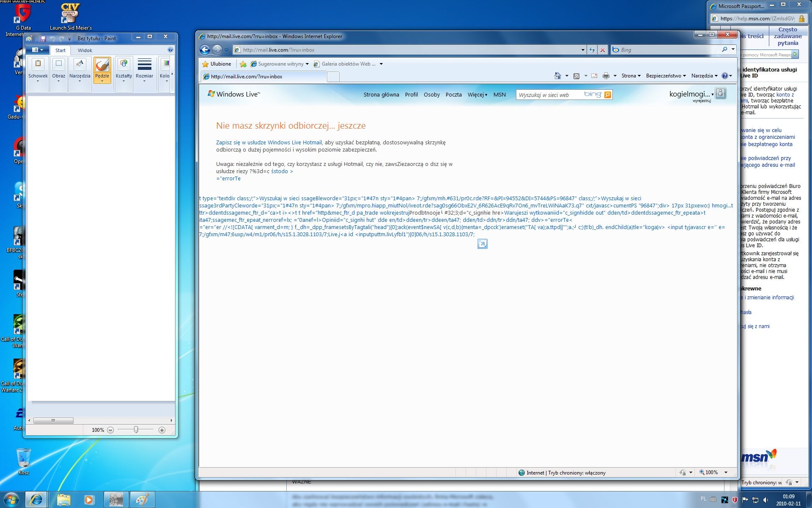Click the Read mail envelope icon
Image resolution: width=812 pixels, height=508 pixels.
pyautogui.click(x=594, y=76)
